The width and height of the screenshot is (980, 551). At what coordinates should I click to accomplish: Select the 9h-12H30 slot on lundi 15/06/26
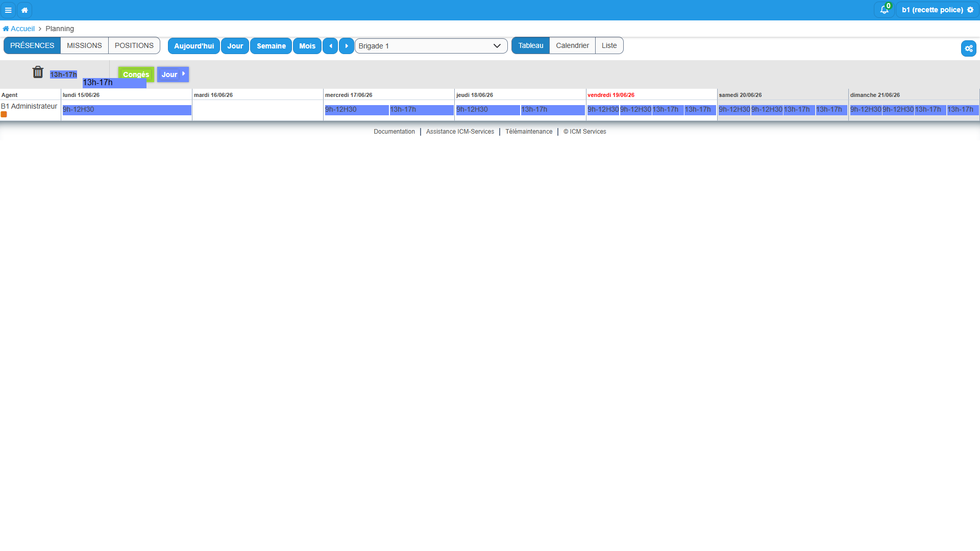(127, 110)
